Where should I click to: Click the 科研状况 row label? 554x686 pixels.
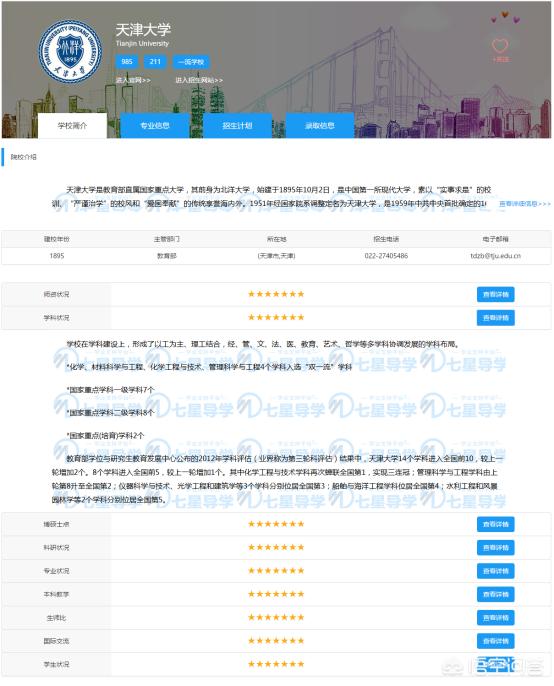tap(56, 548)
